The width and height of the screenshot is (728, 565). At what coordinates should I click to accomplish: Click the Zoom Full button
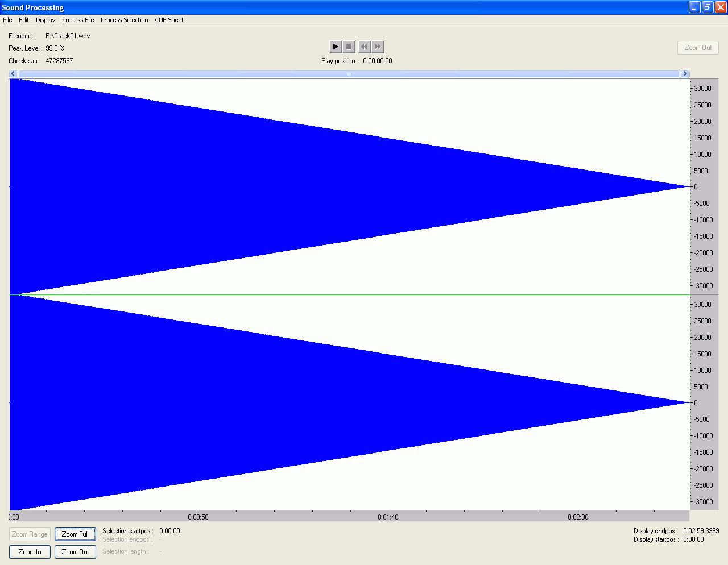75,534
